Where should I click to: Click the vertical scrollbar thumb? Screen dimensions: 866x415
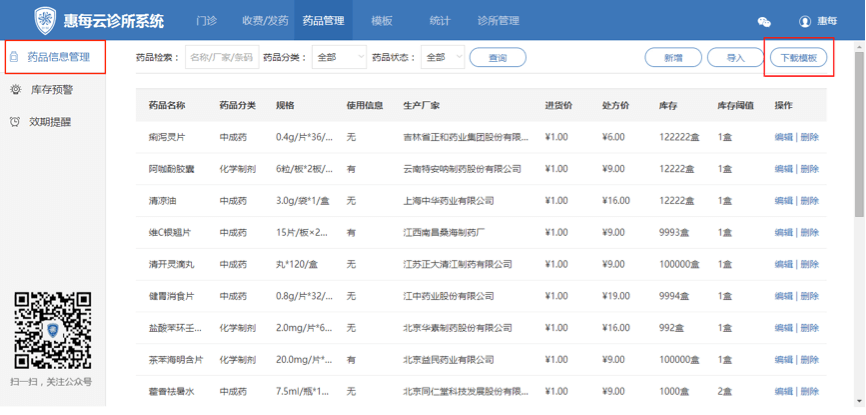coord(859,134)
